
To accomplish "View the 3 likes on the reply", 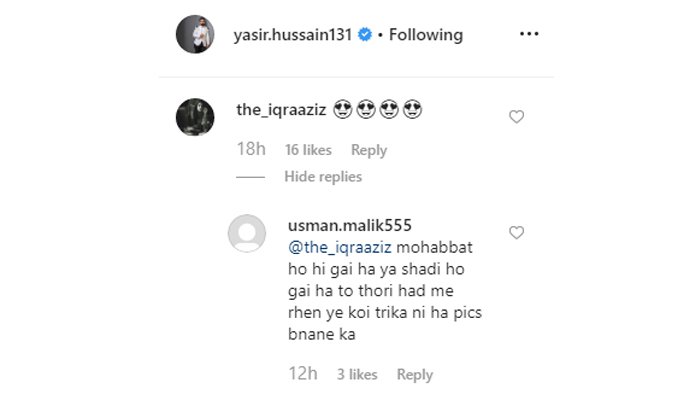I will pos(357,375).
